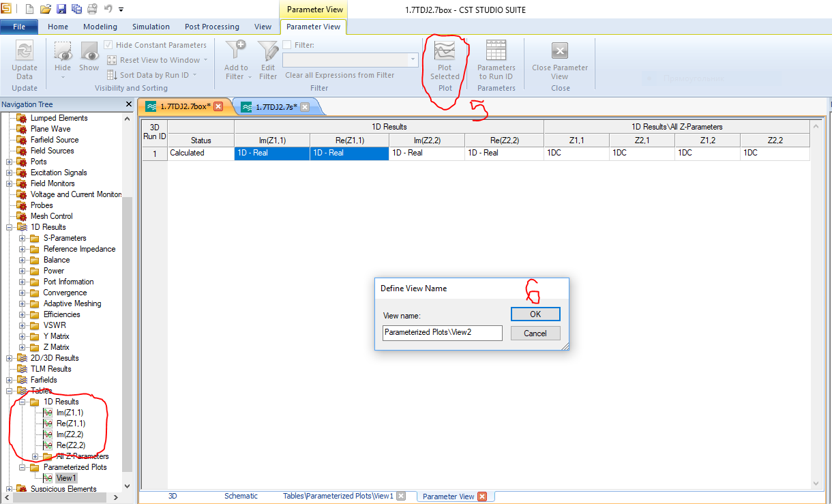Switch to the Modeling ribbon tab

(100, 27)
